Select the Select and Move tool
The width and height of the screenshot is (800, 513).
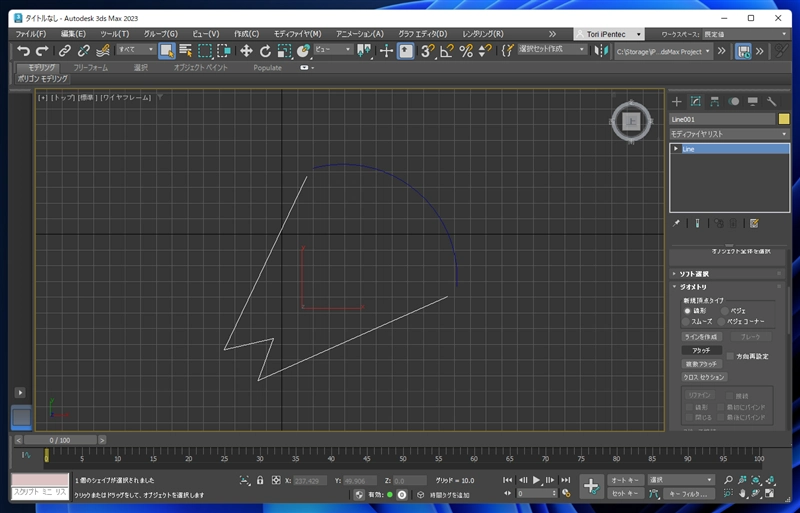245,50
